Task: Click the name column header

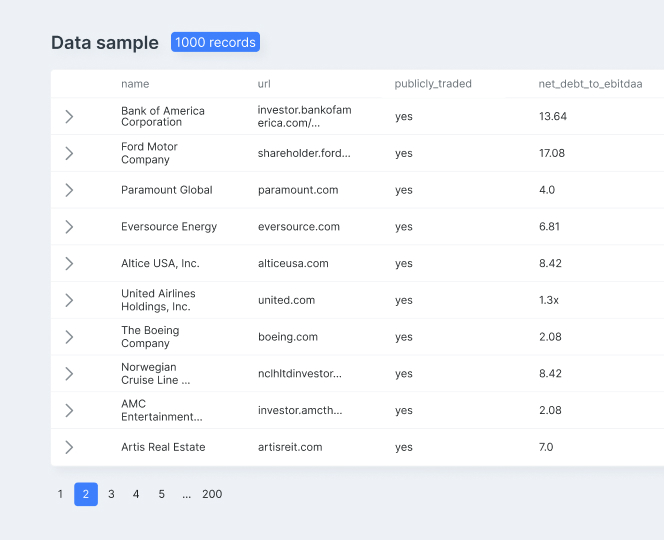Action: click(x=135, y=84)
